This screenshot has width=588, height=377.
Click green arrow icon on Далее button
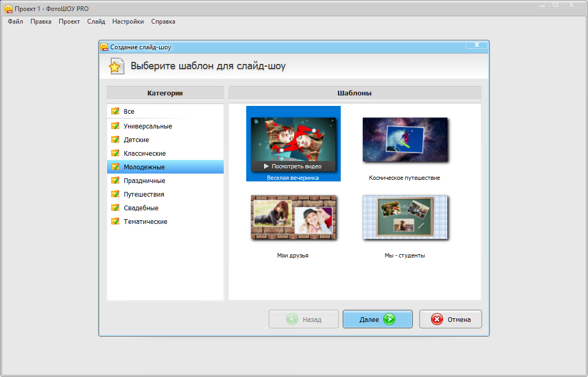[389, 319]
